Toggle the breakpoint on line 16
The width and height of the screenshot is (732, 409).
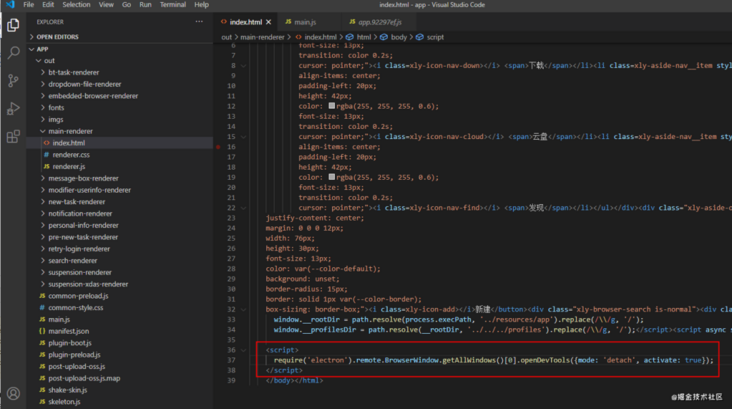(x=218, y=147)
